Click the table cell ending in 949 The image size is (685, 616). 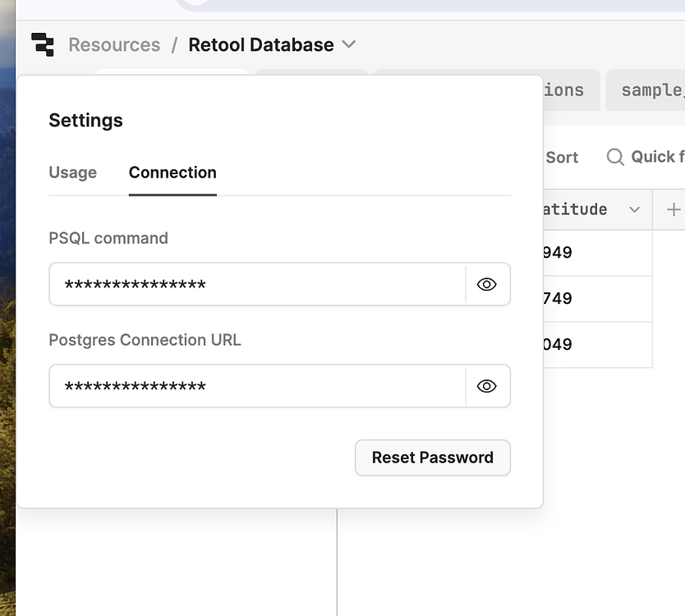coord(598,252)
